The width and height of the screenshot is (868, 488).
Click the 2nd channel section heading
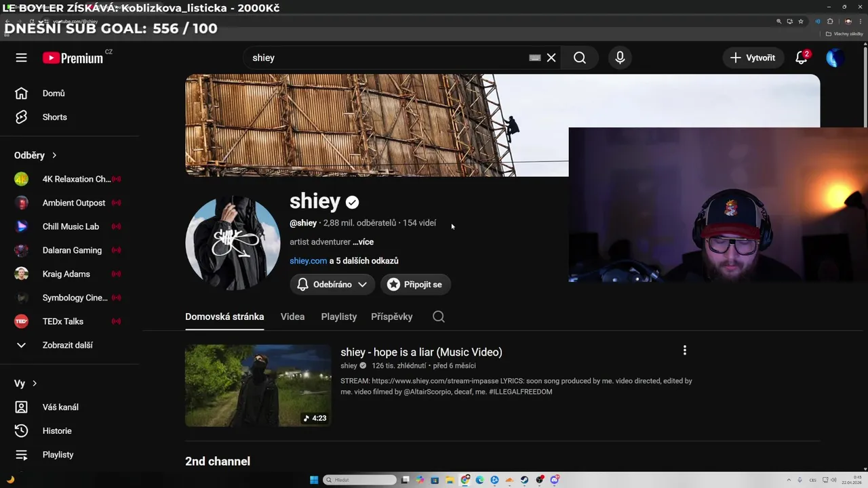[x=218, y=462]
